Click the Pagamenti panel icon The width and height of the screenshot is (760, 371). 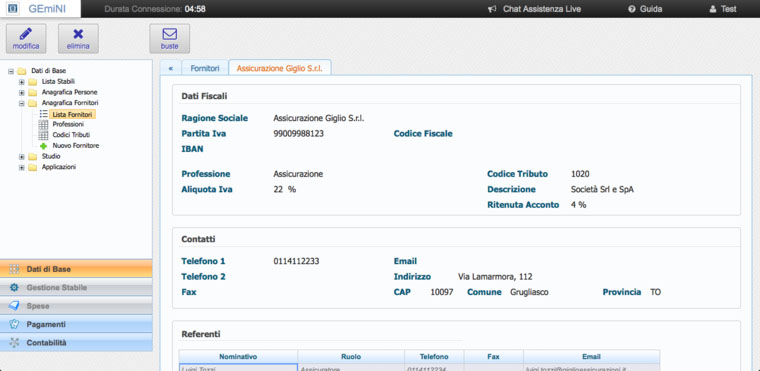click(x=15, y=324)
